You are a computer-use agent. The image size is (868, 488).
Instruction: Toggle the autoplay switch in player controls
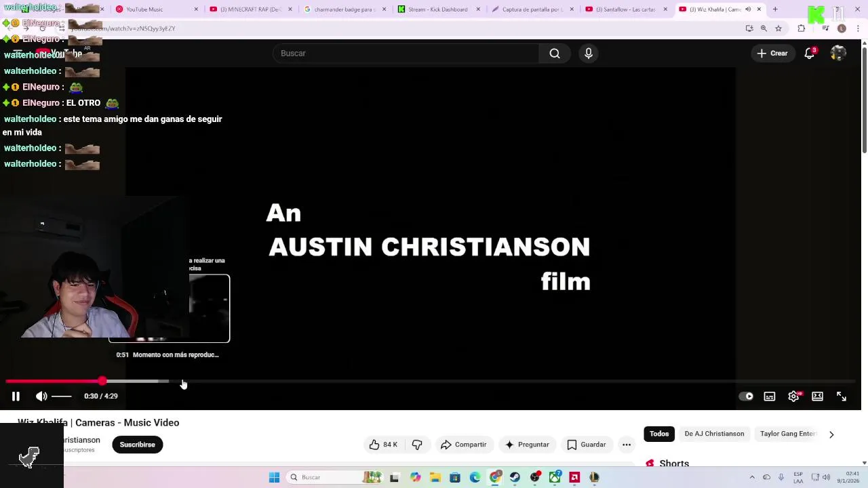click(746, 396)
